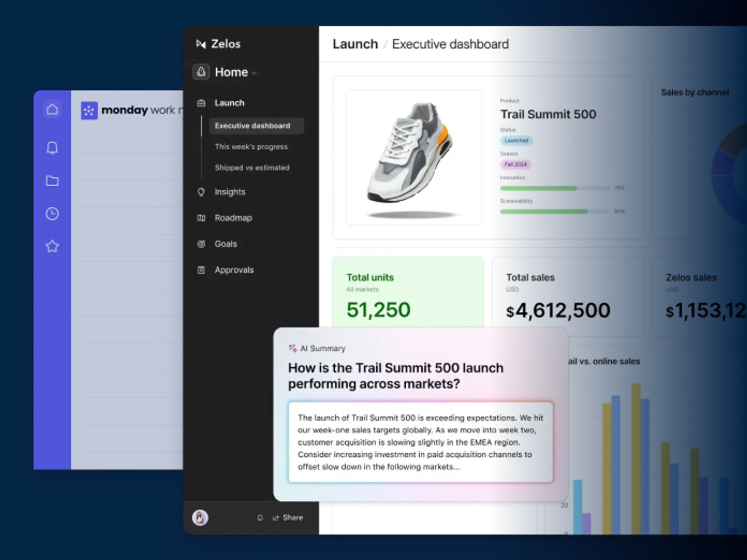Open the Executive dashboard sidebar item

[x=256, y=126]
